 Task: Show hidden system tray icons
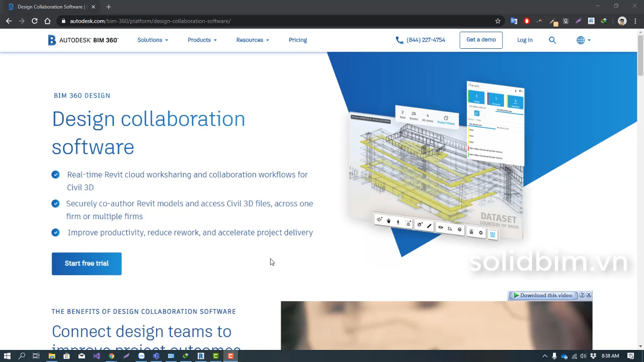coord(544,356)
